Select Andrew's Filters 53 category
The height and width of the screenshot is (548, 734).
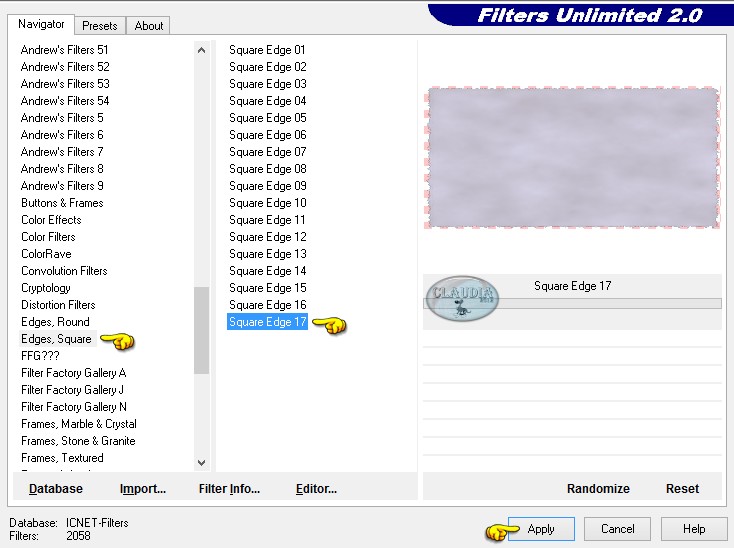(65, 84)
